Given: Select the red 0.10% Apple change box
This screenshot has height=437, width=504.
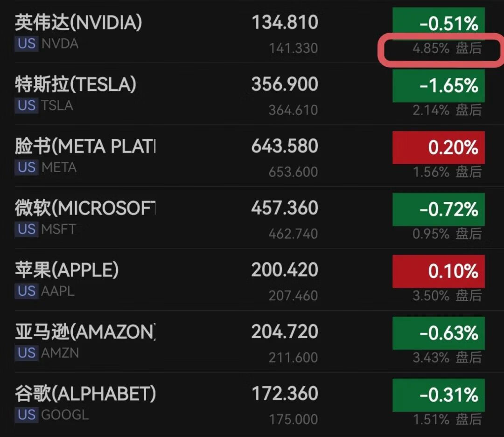Looking at the screenshot, I should (438, 271).
